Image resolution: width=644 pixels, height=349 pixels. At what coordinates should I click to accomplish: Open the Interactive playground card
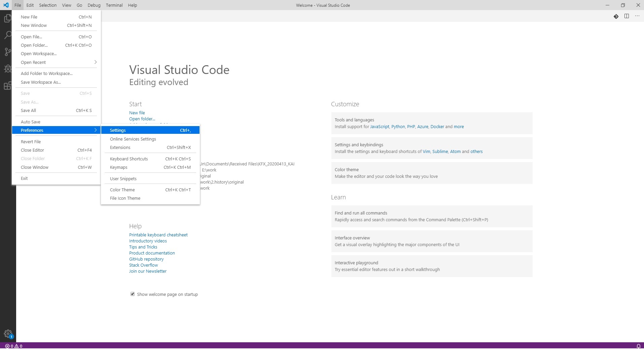click(x=432, y=266)
